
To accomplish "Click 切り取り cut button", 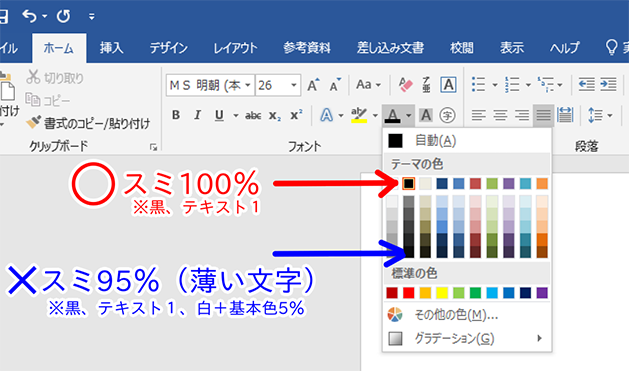I will tap(55, 77).
